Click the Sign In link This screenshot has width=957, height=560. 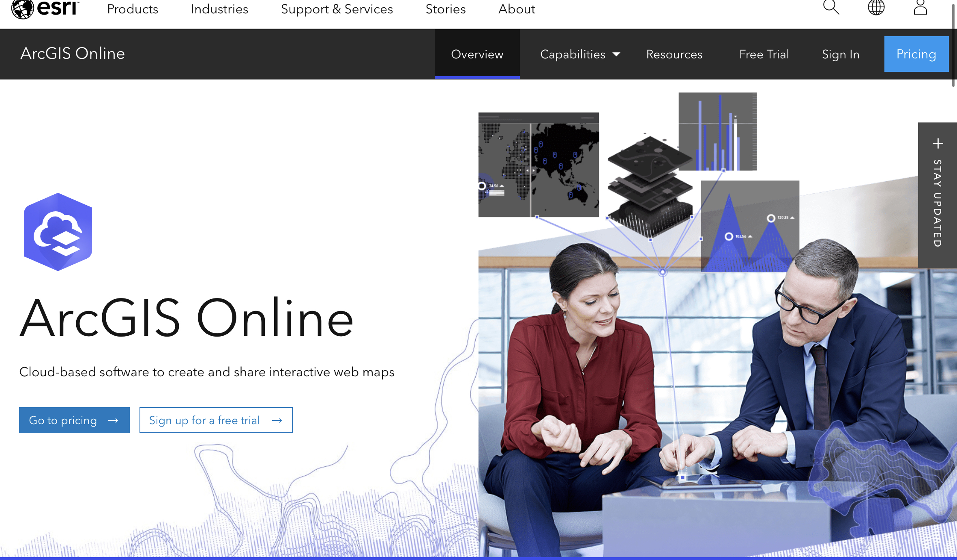841,54
